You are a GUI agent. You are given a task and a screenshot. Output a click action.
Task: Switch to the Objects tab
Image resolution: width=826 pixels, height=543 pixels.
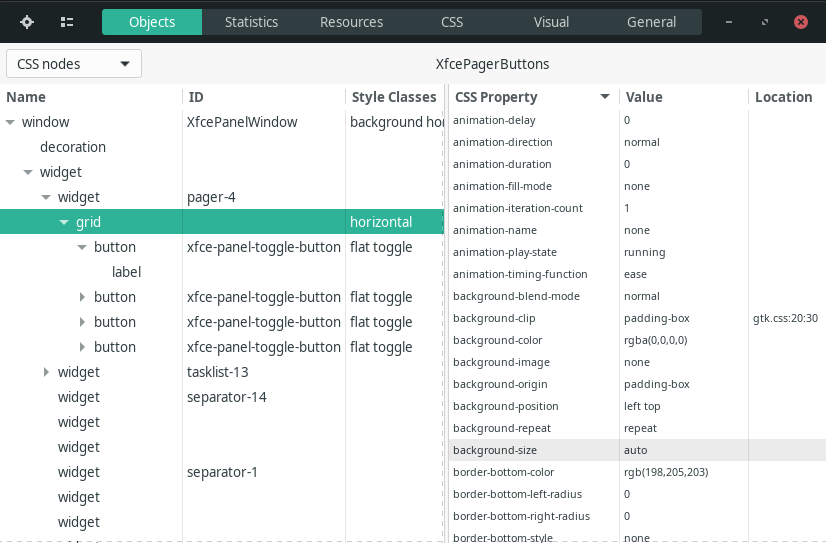point(152,22)
